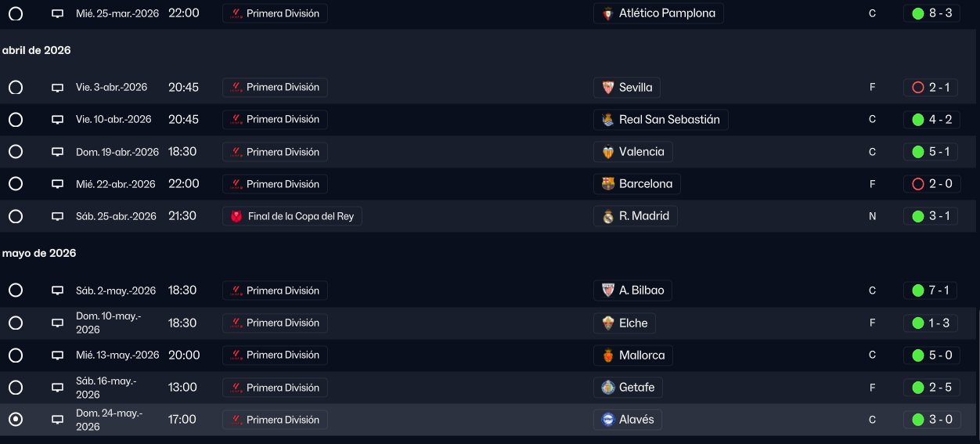980x444 pixels.
Task: Open Final de la Copa del Rey competition
Action: coord(299,217)
